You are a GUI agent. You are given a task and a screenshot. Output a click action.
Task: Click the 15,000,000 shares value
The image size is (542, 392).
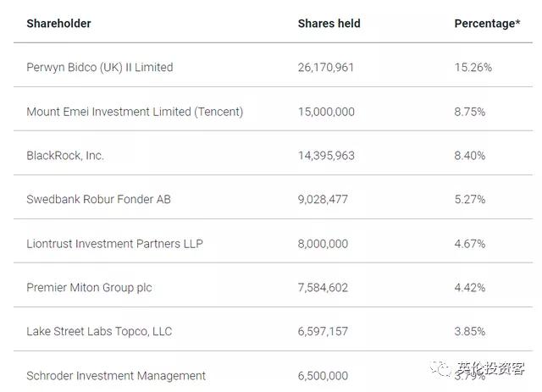point(326,112)
